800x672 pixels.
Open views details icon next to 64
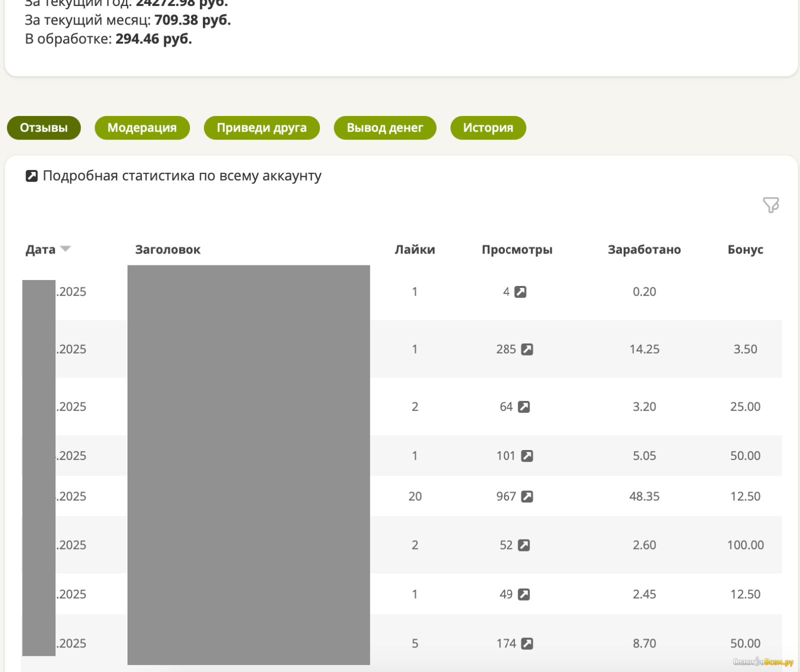pos(524,407)
